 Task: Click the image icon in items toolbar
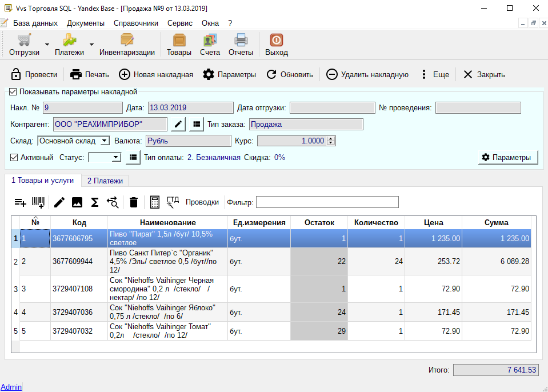(x=77, y=202)
